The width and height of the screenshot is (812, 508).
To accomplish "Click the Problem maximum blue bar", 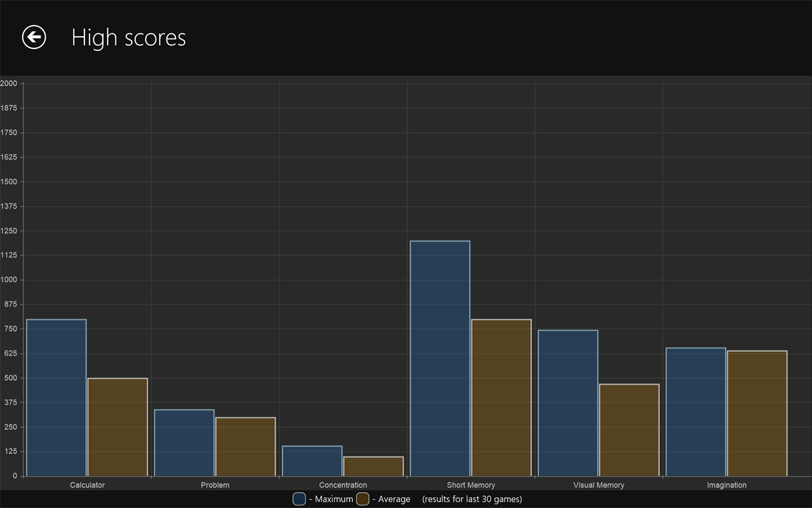I will coord(184,443).
